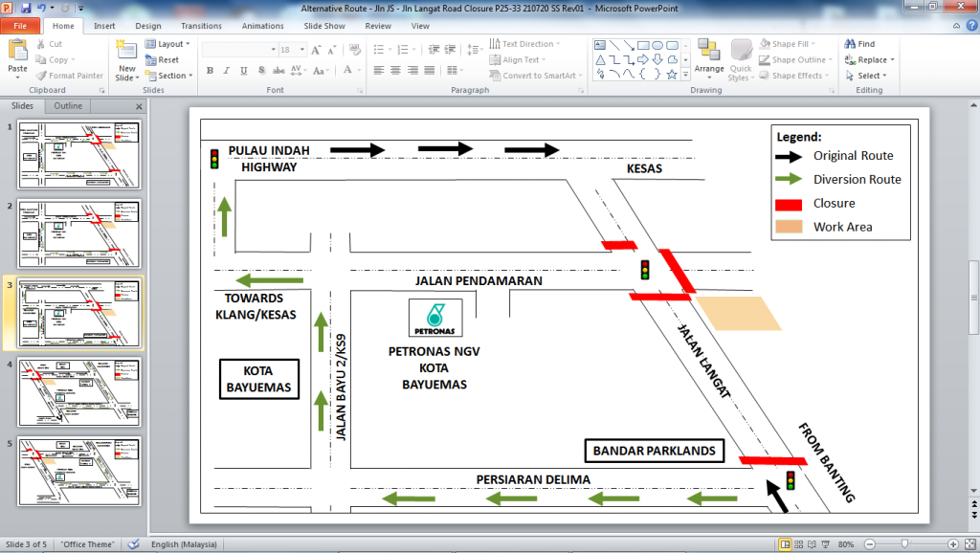
Task: Click the Paste icon in Clipboard group
Action: coord(17,53)
